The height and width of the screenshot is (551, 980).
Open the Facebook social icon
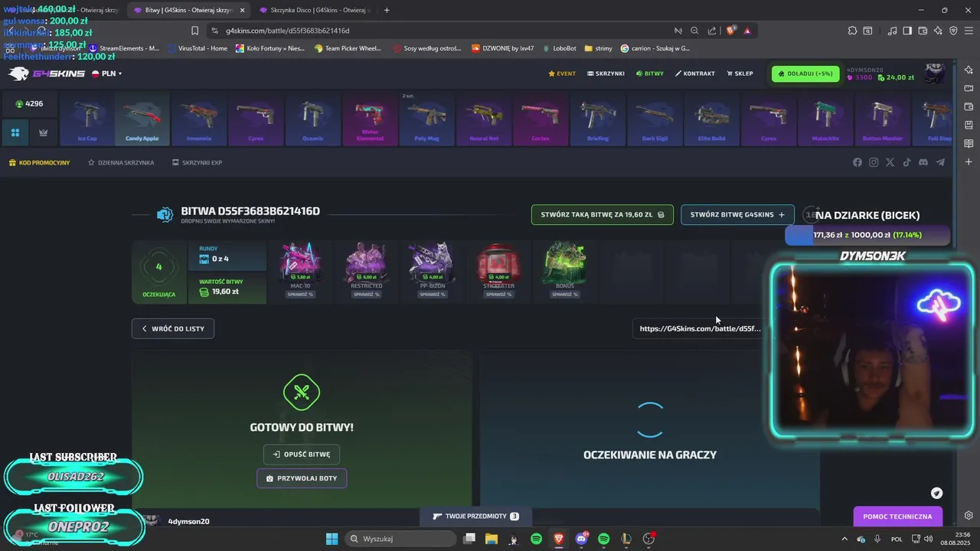tap(857, 162)
